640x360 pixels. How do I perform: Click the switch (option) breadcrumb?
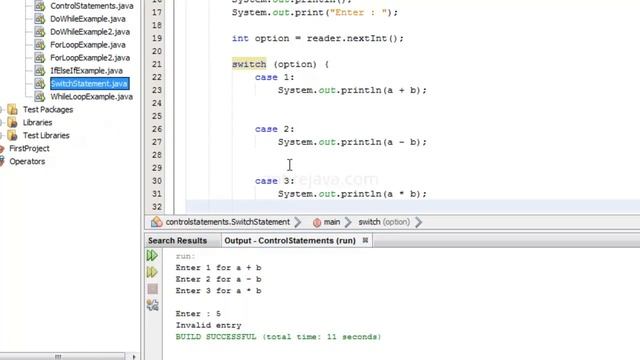point(384,222)
